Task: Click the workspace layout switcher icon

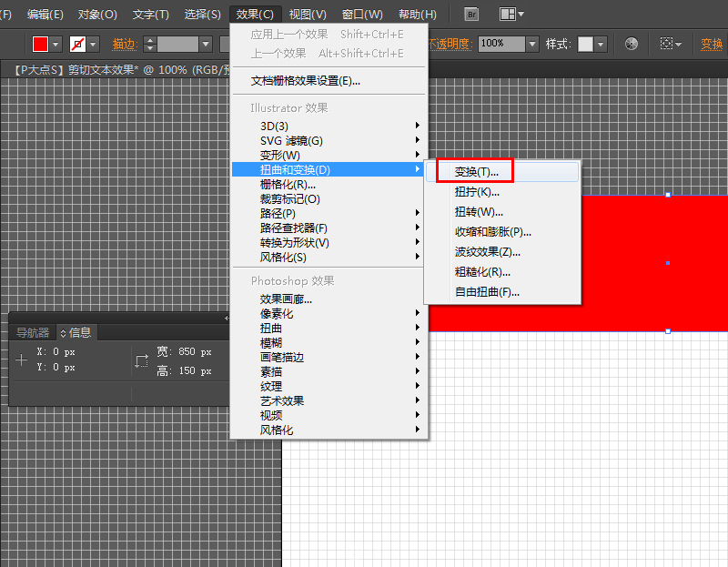Action: click(506, 14)
